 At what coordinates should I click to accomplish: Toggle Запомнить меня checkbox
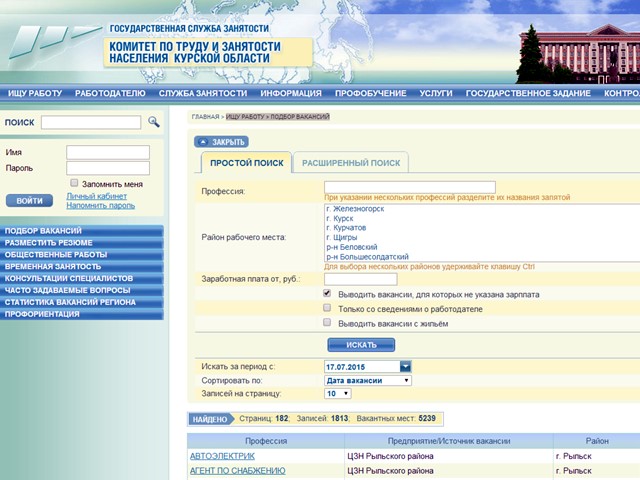point(74,183)
